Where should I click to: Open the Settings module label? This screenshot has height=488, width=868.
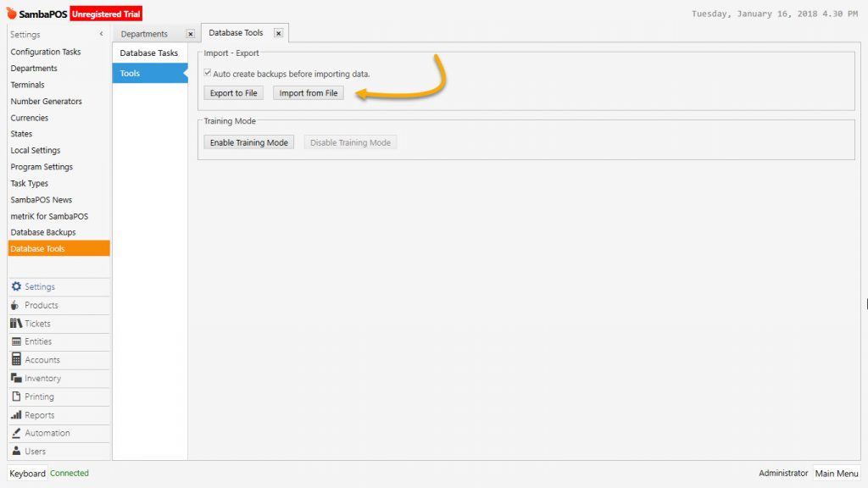(x=40, y=286)
